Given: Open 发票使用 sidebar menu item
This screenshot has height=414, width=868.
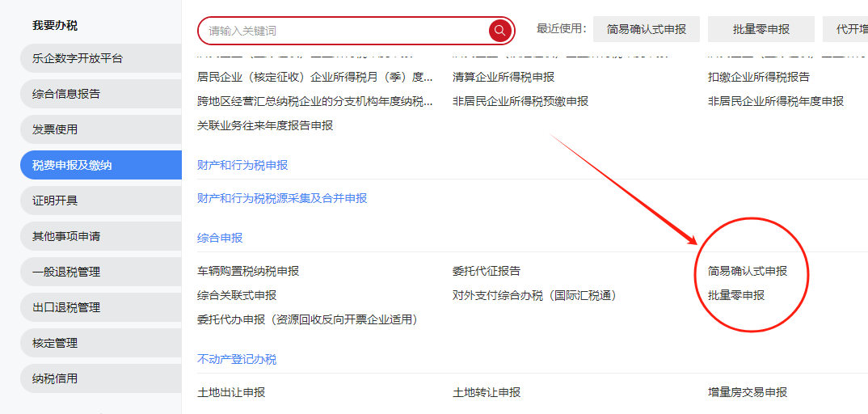Looking at the screenshot, I should [55, 129].
